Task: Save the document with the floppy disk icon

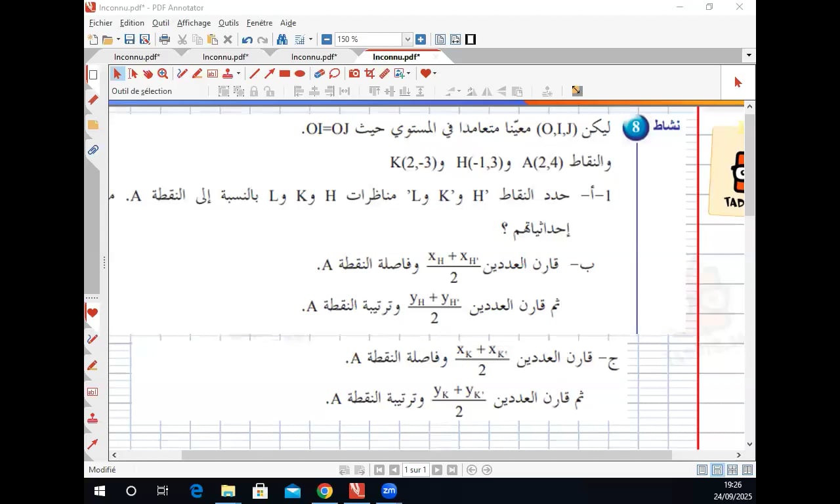Action: point(129,39)
